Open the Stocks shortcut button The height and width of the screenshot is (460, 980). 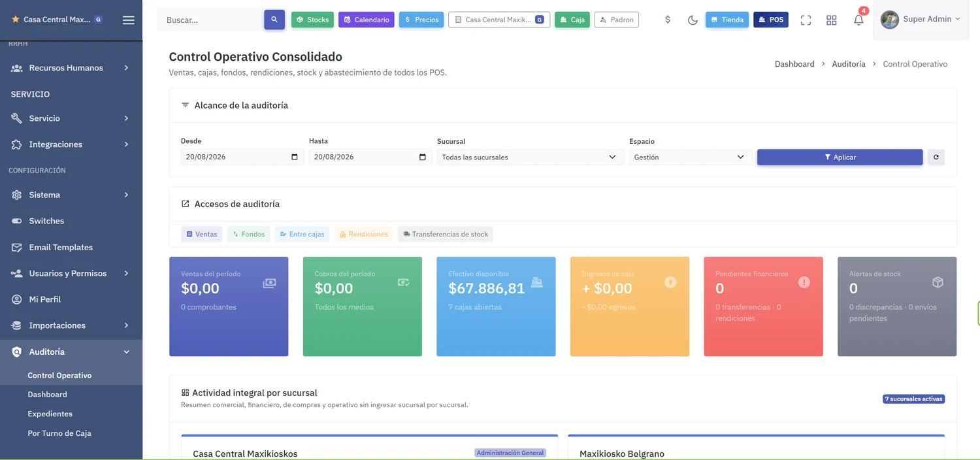[x=312, y=20]
